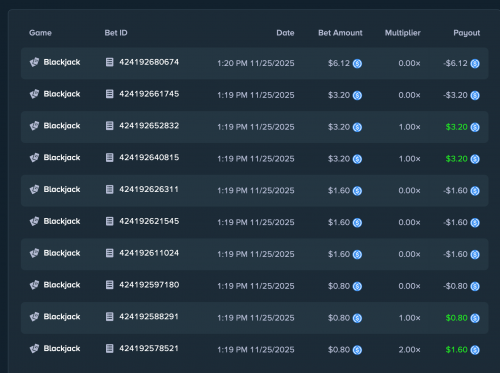Open receipt icon for bet 424192597180
The height and width of the screenshot is (373, 500).
(x=110, y=285)
